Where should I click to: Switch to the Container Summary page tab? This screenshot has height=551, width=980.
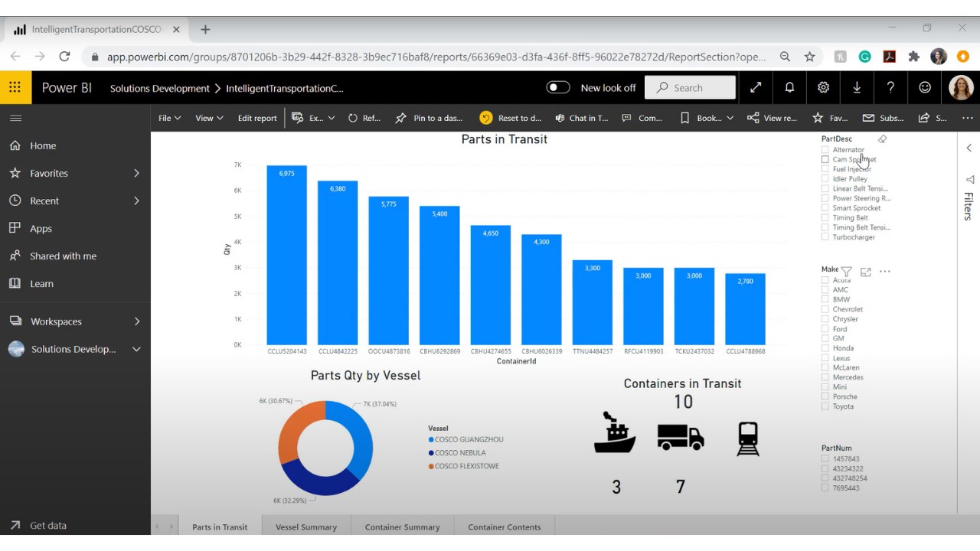(x=403, y=527)
